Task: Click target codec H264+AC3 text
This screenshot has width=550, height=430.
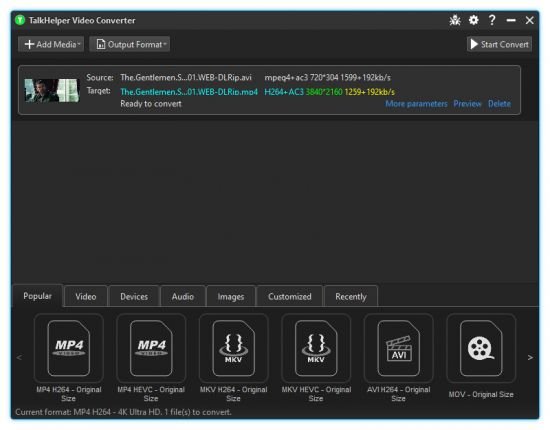Action: tap(284, 92)
